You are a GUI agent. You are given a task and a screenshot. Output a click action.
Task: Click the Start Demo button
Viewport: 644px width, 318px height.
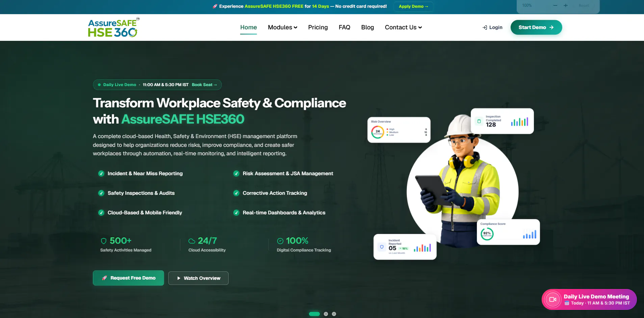pos(536,27)
